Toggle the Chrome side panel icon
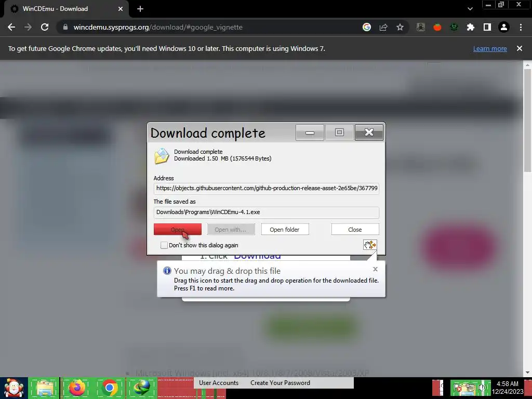The image size is (532, 399). 487,27
